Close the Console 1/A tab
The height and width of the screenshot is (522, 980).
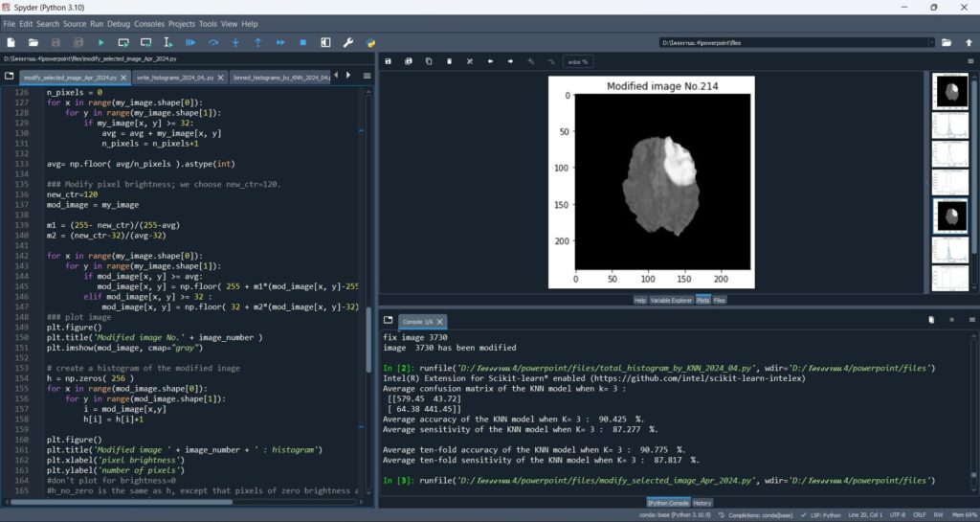[x=440, y=321]
